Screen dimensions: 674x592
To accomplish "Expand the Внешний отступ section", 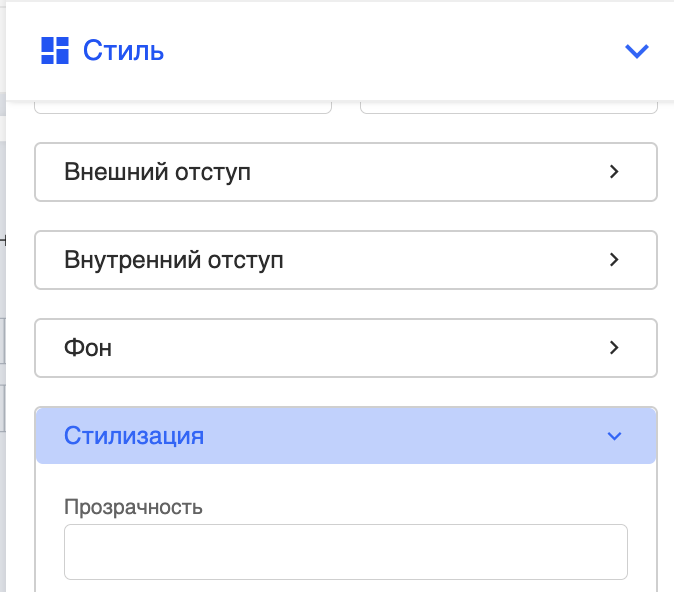I will tap(346, 172).
